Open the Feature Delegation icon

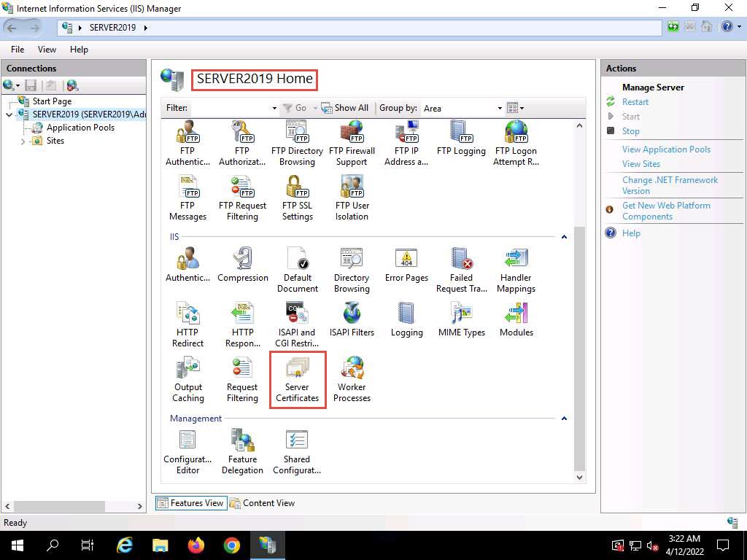tap(242, 451)
